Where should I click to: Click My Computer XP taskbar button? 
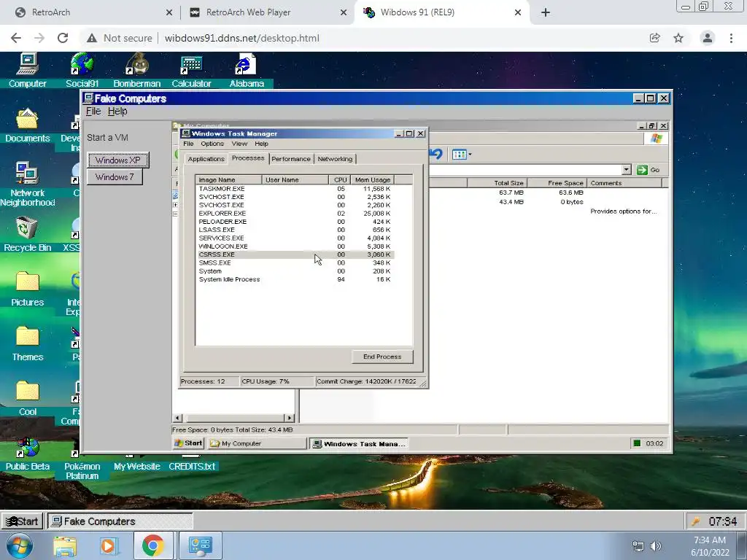pos(257,443)
